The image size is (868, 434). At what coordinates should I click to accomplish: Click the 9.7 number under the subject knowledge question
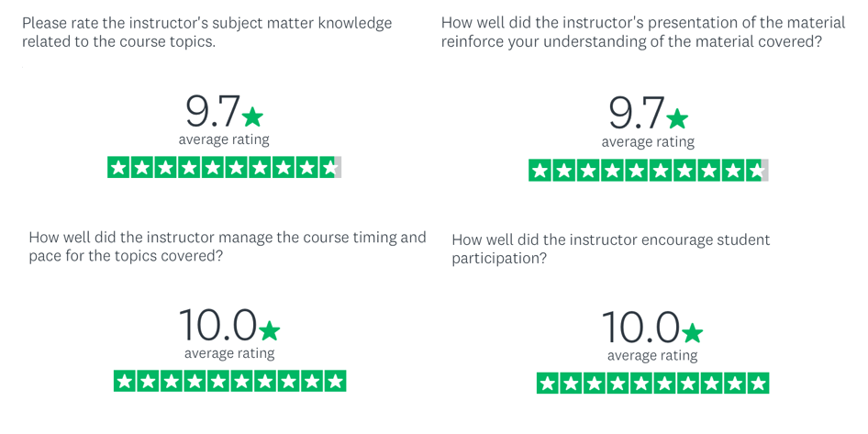213,111
